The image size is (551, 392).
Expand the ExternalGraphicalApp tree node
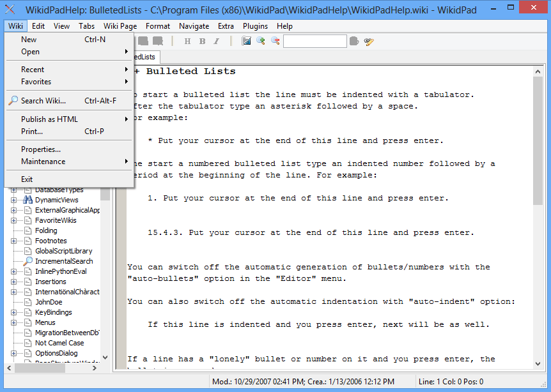tap(13, 210)
